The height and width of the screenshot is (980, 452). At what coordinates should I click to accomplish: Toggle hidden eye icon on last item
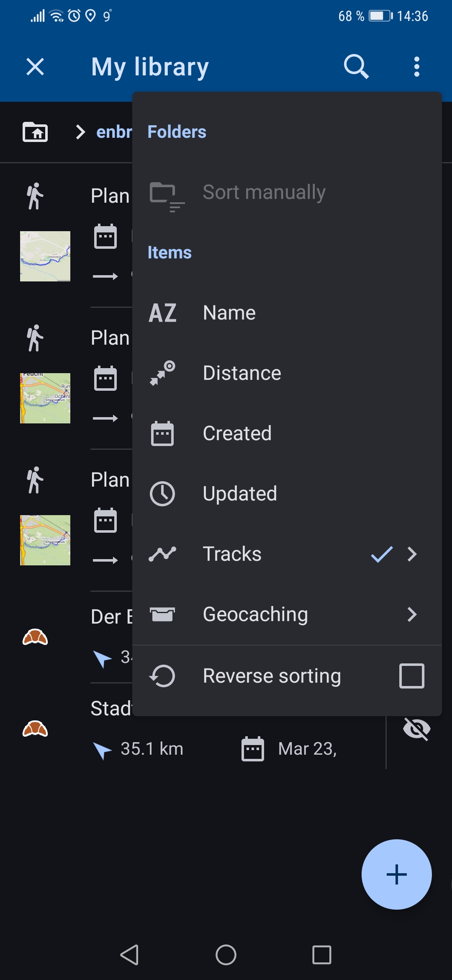click(x=416, y=729)
